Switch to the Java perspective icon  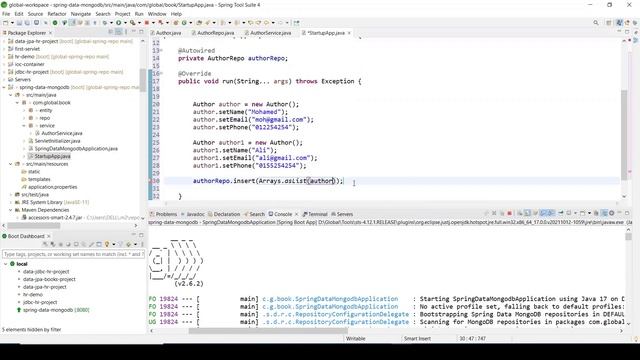pos(619,23)
